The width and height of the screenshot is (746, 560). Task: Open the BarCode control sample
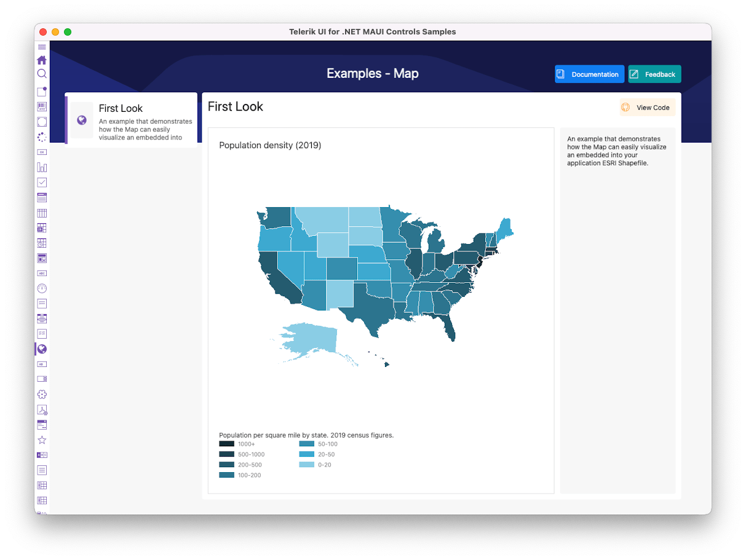coord(42,106)
